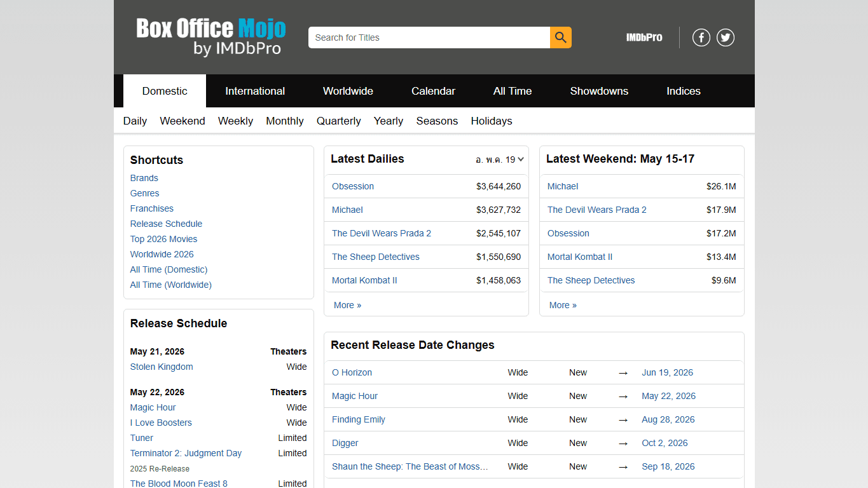
Task: Click the $3,644,260 Obsession daily gross
Action: (x=499, y=186)
